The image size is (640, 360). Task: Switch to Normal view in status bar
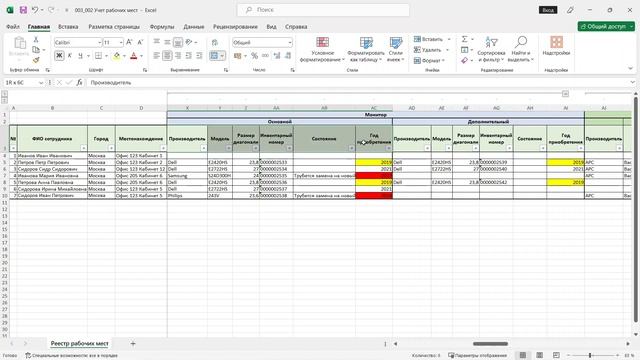(x=522, y=355)
